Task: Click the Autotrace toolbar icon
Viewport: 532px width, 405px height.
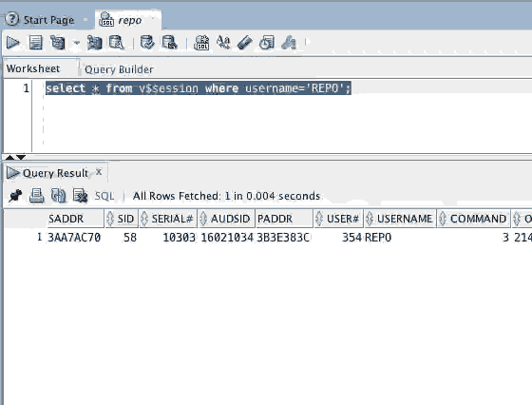Action: (x=94, y=43)
